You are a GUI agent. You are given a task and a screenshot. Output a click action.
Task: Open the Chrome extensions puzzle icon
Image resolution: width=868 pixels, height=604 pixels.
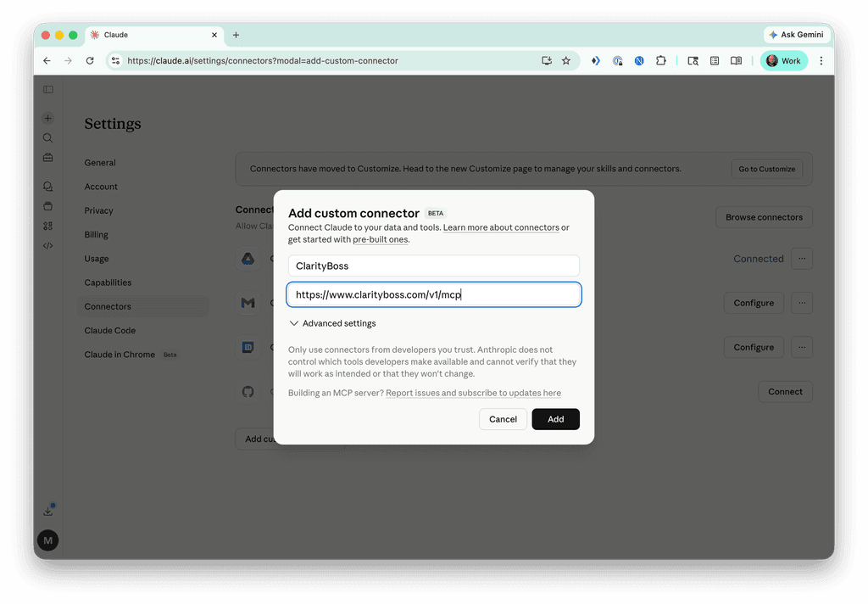(661, 61)
